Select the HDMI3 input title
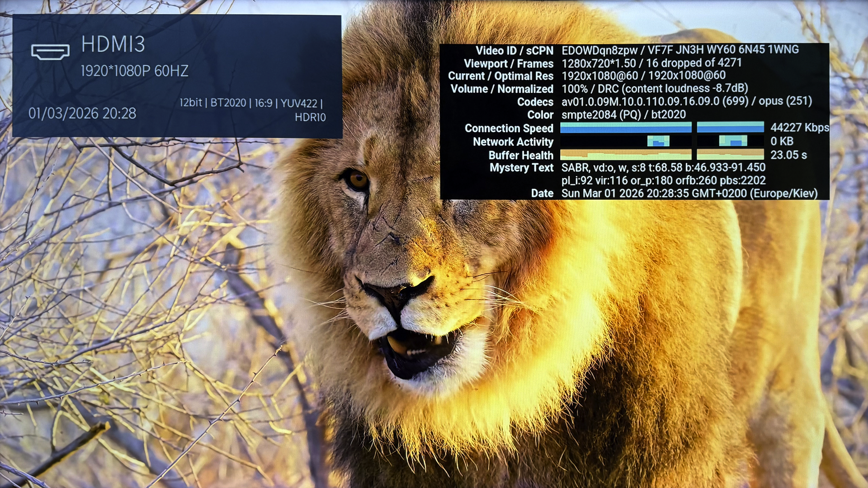The width and height of the screenshot is (868, 488). tap(113, 44)
